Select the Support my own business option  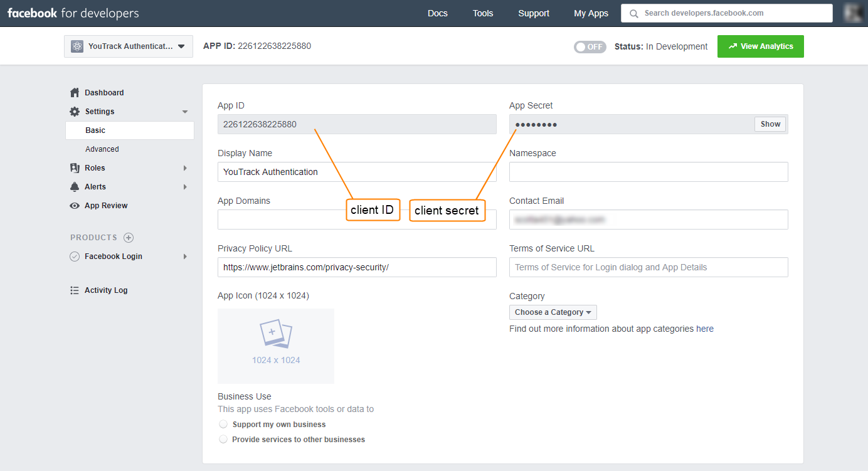coord(223,424)
